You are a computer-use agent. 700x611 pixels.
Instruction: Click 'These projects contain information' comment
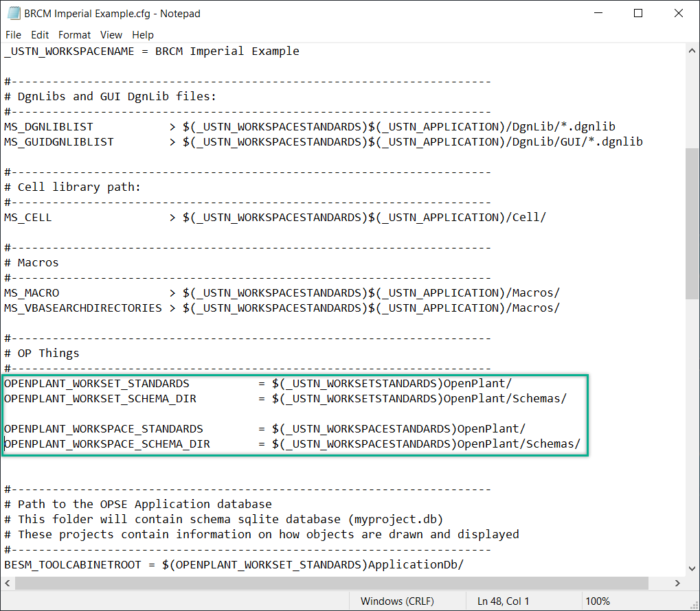[x=262, y=534]
